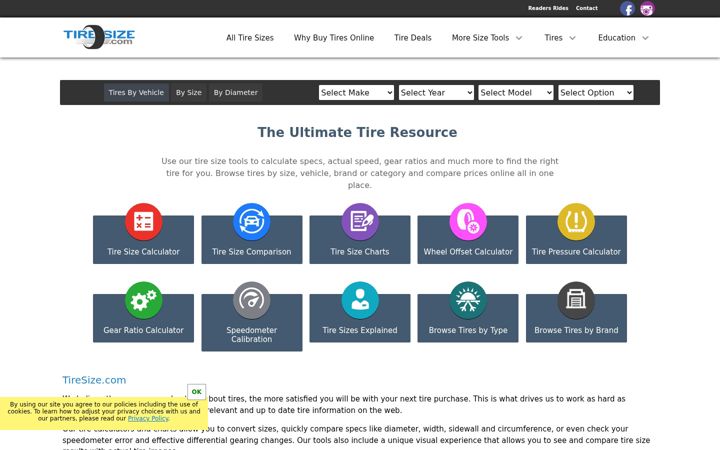Click the purple Tire Size Charts icon
Image resolution: width=720 pixels, height=450 pixels.
[x=360, y=222]
